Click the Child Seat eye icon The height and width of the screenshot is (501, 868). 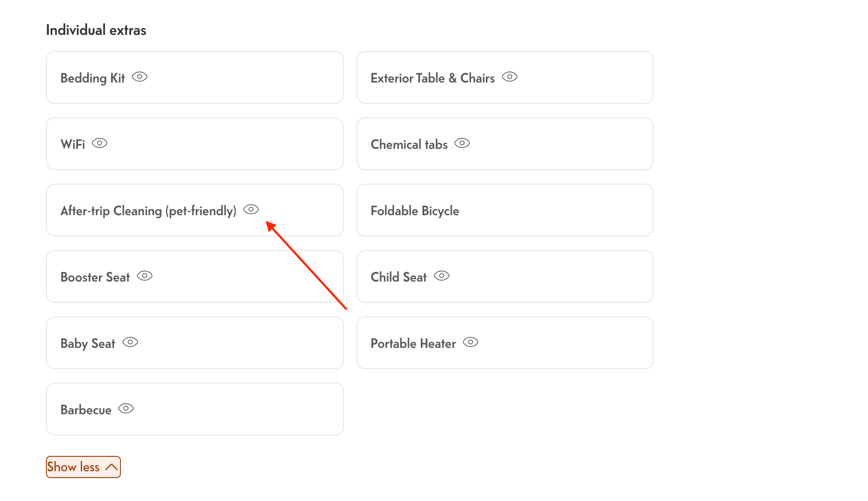(x=442, y=276)
